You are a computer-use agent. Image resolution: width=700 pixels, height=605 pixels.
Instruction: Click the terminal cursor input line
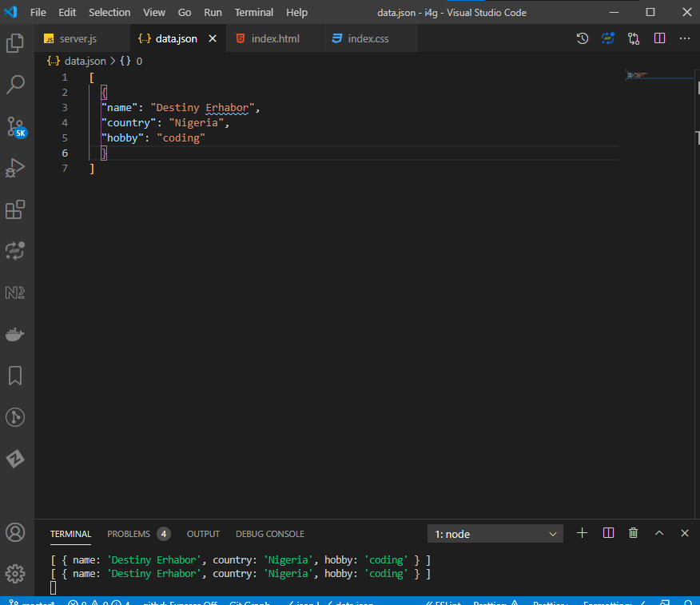point(53,588)
